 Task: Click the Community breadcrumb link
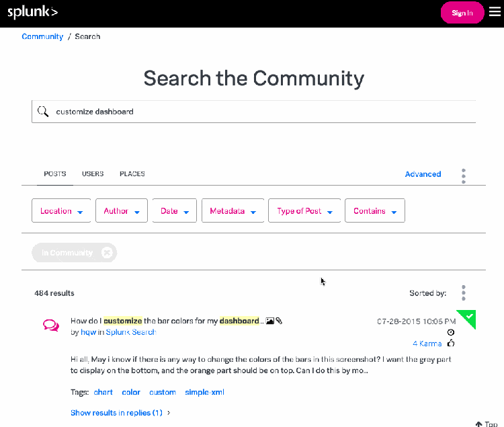tap(42, 36)
